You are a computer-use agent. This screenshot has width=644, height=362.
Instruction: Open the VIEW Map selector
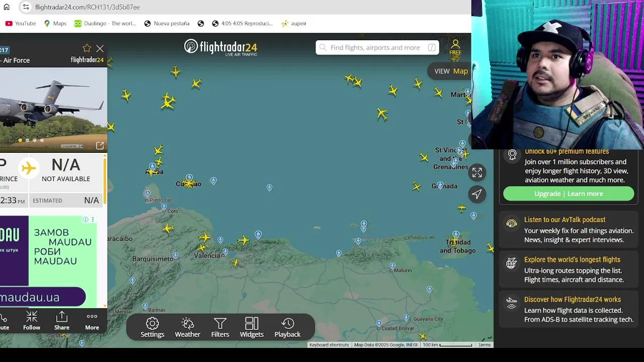pyautogui.click(x=451, y=71)
